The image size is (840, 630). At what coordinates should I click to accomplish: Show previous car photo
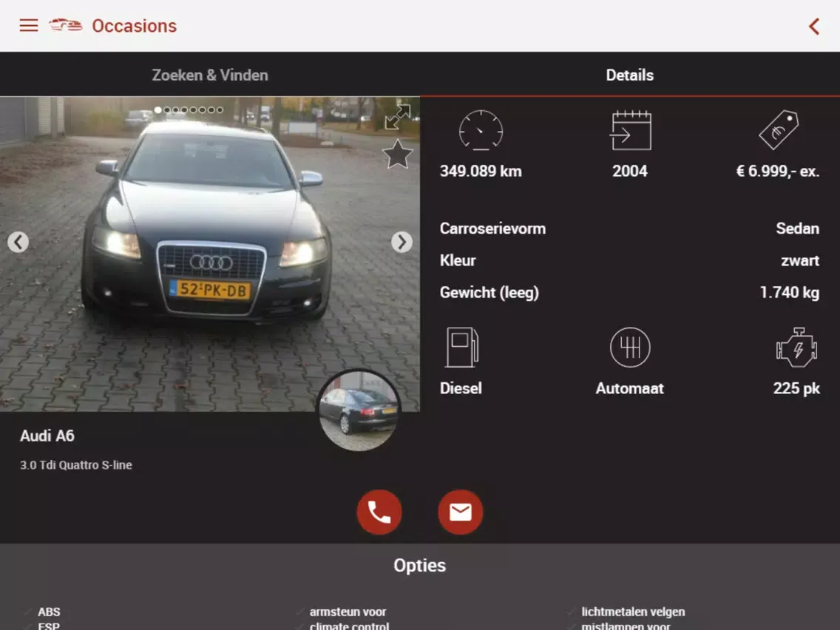(18, 242)
